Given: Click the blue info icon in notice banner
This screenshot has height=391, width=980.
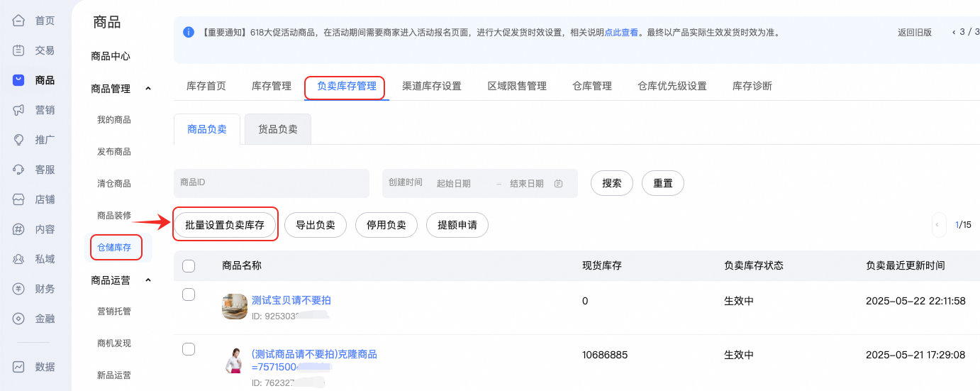Looking at the screenshot, I should (x=189, y=32).
